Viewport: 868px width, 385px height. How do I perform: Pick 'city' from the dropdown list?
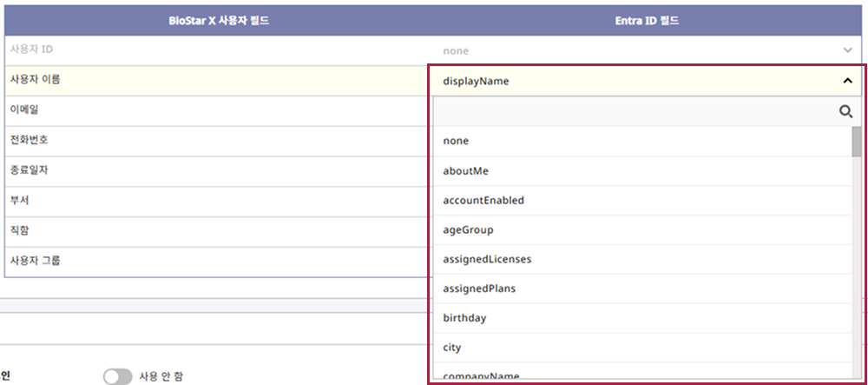[x=451, y=348]
